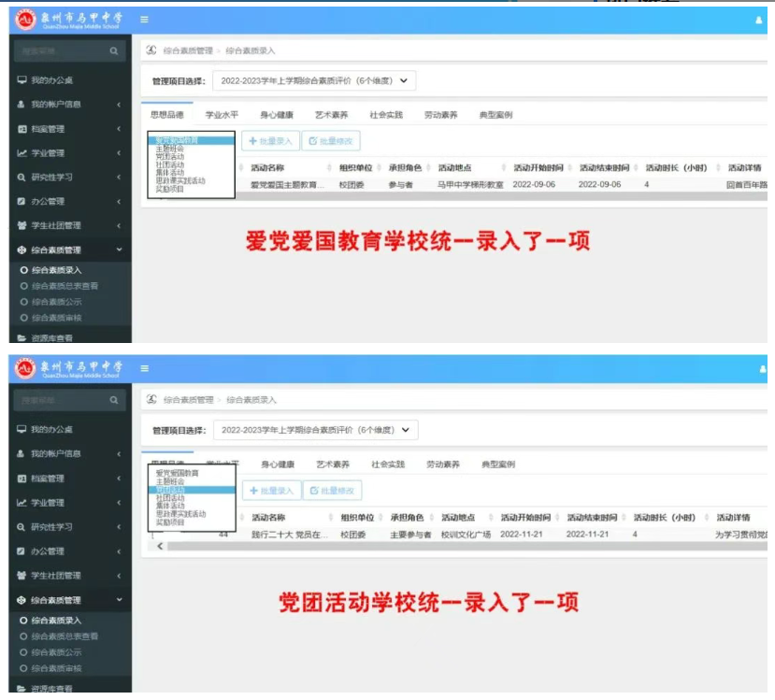Collapse 综合素质管理 section in lower sidebar
This screenshot has height=700, width=775.
(x=119, y=600)
